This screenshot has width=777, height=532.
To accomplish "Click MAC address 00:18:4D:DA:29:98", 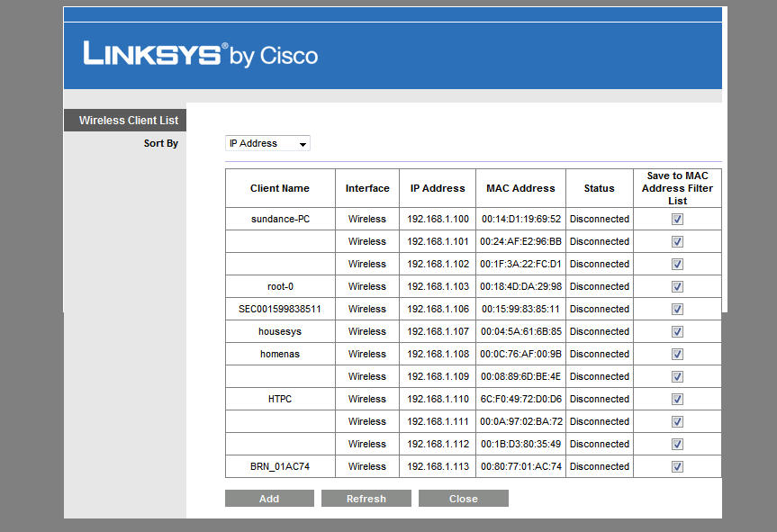I will [x=520, y=286].
